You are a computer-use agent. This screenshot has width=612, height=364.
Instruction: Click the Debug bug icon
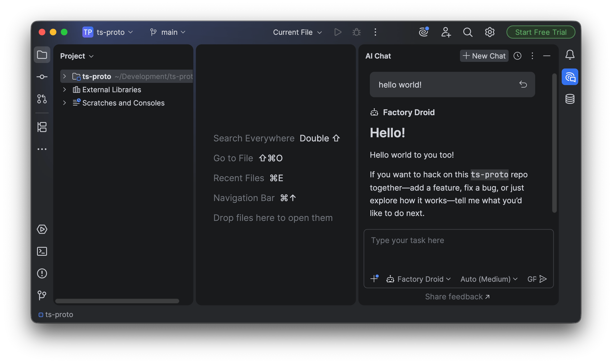point(357,32)
